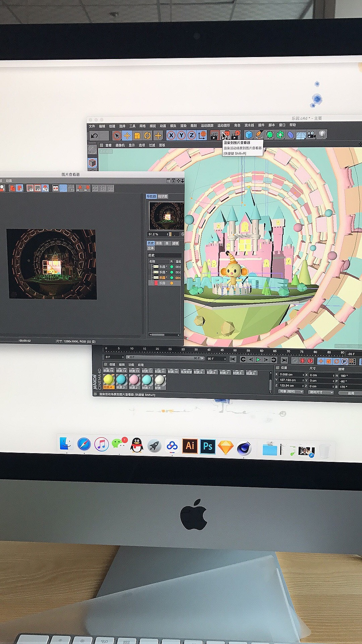The image size is (362, 644).
Task: Toggle the world coordinate system icon
Action: pos(202,135)
